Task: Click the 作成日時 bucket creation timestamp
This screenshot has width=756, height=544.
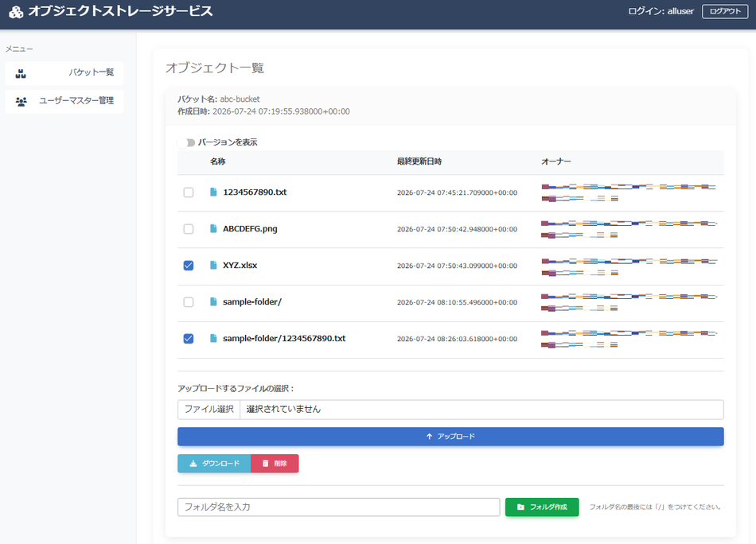Action: [263, 112]
